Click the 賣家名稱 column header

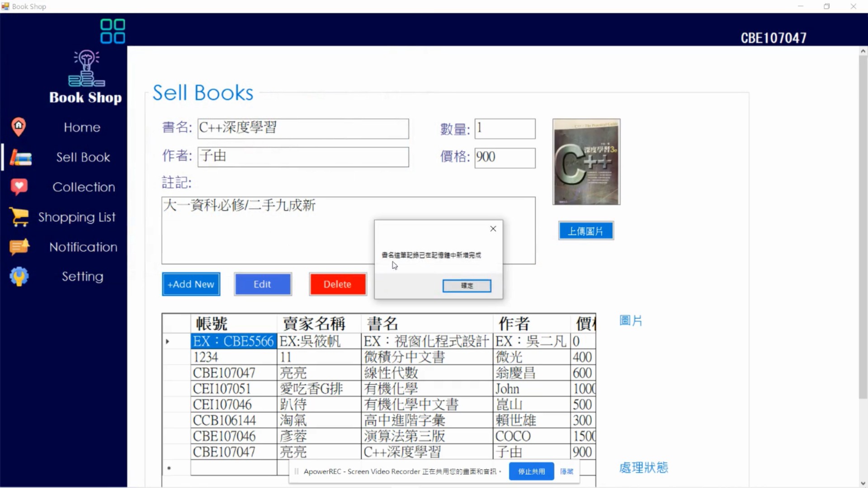coord(319,324)
